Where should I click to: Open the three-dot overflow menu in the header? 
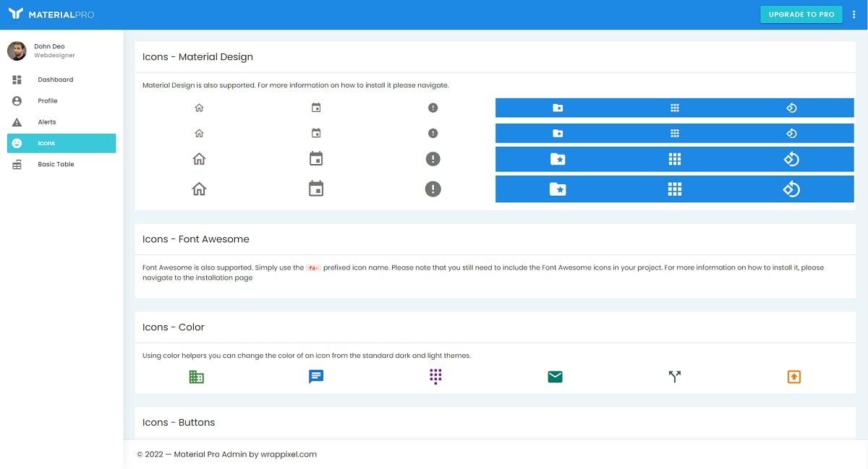(854, 14)
